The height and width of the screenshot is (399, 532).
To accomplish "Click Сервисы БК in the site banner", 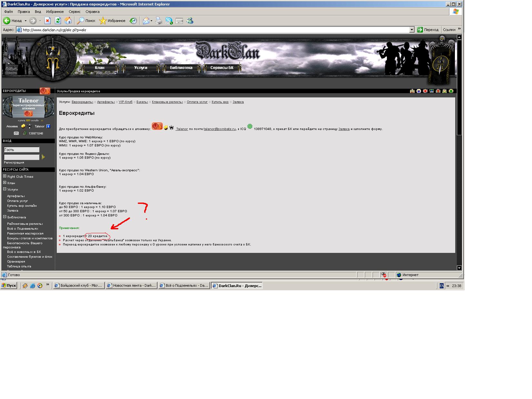I will (x=222, y=68).
